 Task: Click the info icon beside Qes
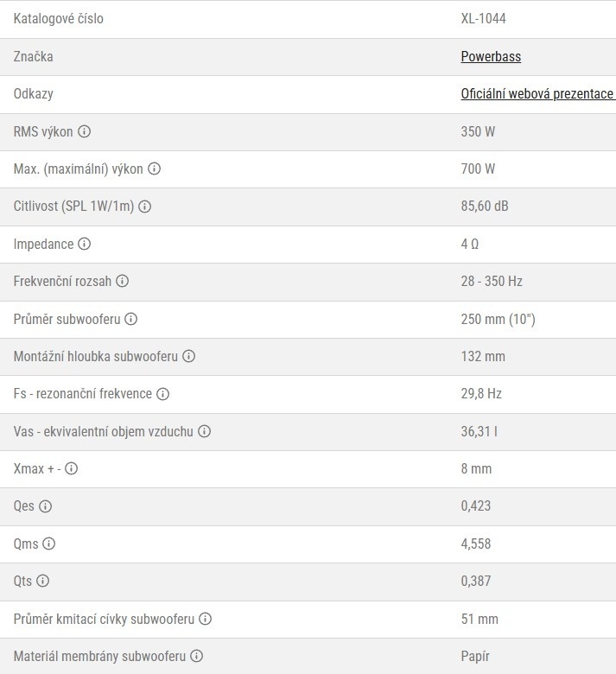pos(46,506)
